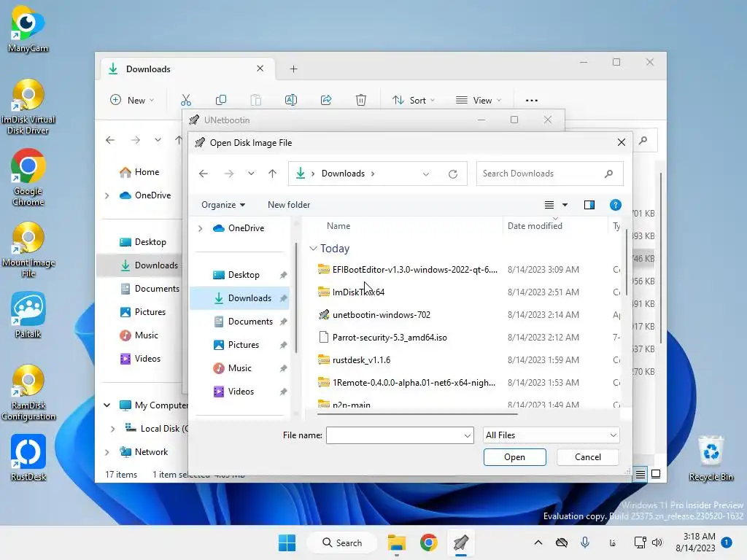Click horizontal scrollbar in file list
Viewport: 747px width, 560px height.
coord(417,414)
